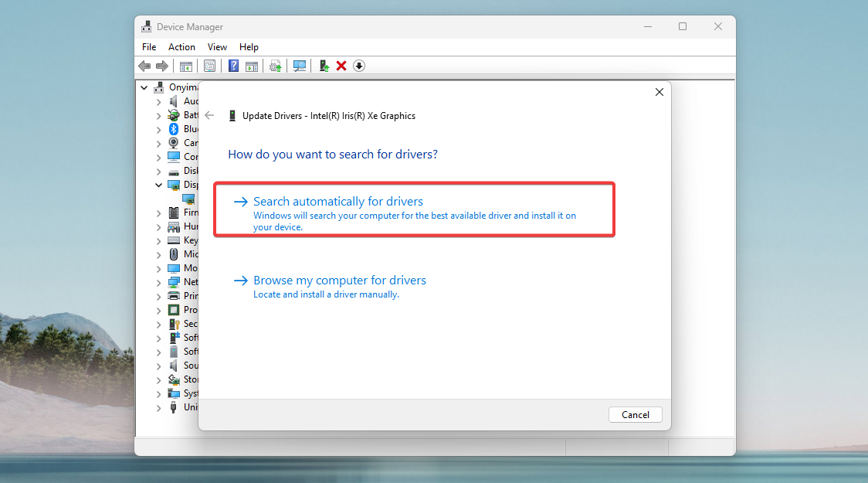Select the printer icon beside 'Prin' row
The width and height of the screenshot is (868, 483).
[173, 296]
